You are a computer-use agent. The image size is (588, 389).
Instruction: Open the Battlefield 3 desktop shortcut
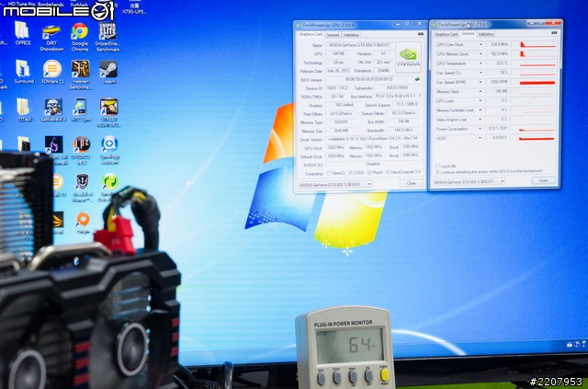tap(53, 109)
